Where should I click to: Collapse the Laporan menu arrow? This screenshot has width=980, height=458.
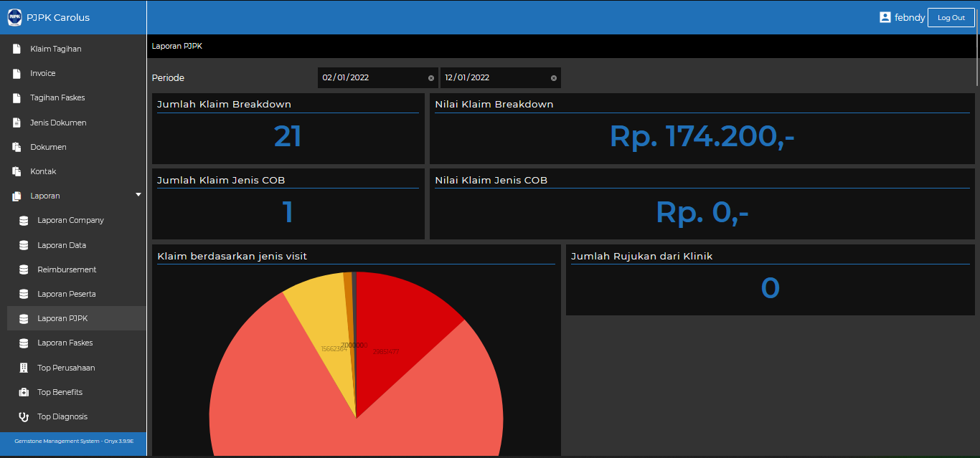tap(138, 194)
